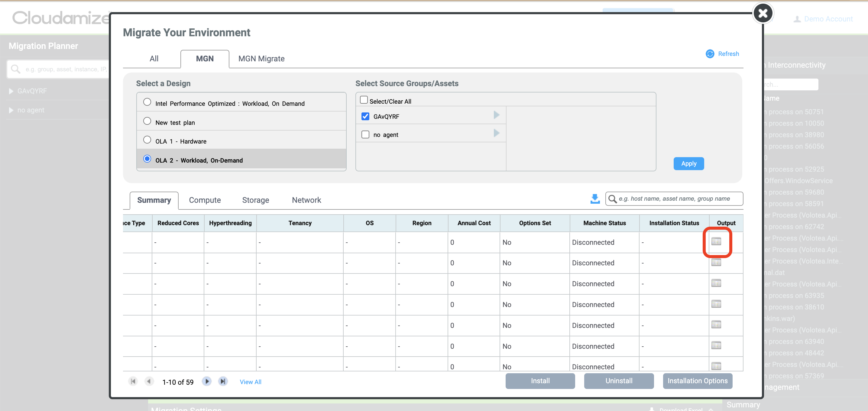Download the table via the download icon
Image resolution: width=868 pixels, height=411 pixels.
coord(595,199)
